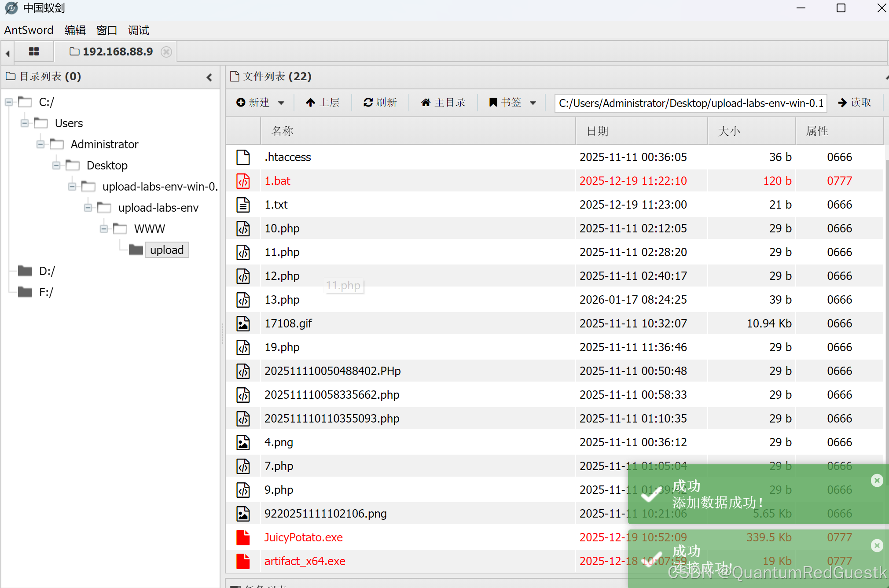Click the file path input field
The height and width of the screenshot is (588, 889).
point(690,103)
